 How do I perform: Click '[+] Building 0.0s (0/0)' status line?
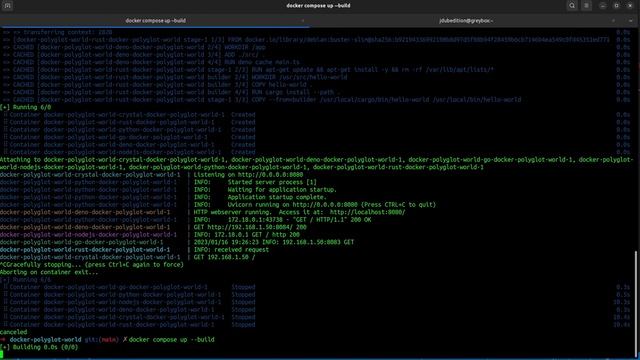tap(39, 347)
